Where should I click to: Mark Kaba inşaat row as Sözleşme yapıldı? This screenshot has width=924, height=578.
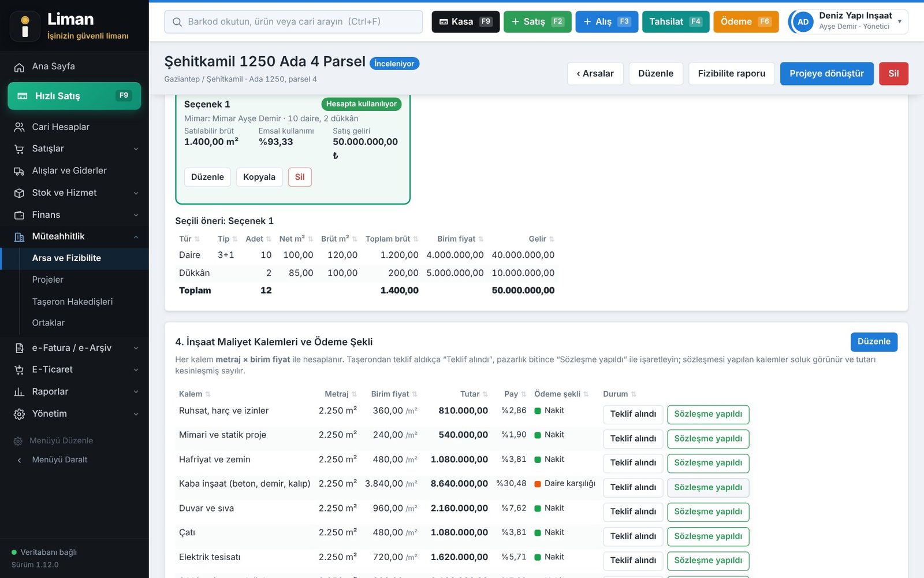[708, 487]
